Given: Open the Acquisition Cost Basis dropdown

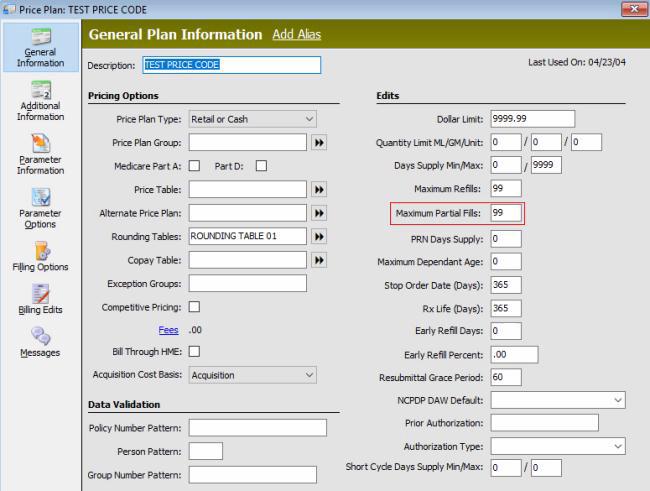Looking at the screenshot, I should click(x=252, y=375).
